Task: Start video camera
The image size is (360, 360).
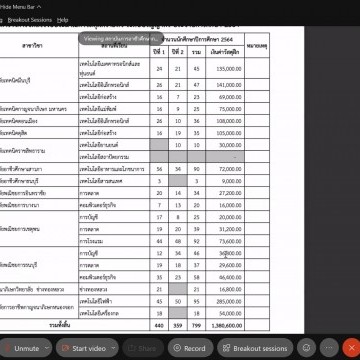Action: pos(83,348)
